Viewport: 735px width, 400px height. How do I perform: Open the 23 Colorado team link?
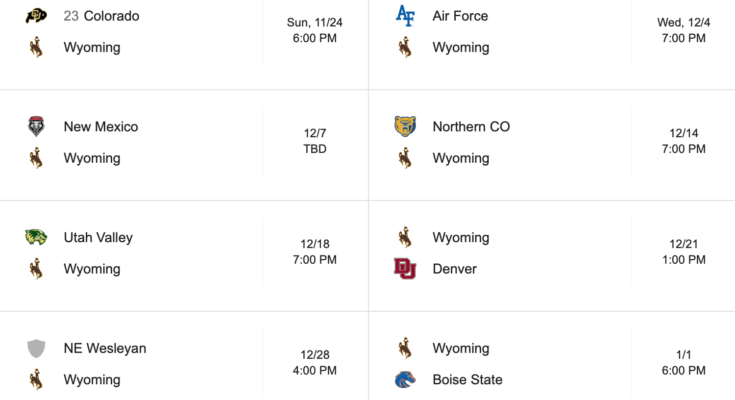[101, 16]
